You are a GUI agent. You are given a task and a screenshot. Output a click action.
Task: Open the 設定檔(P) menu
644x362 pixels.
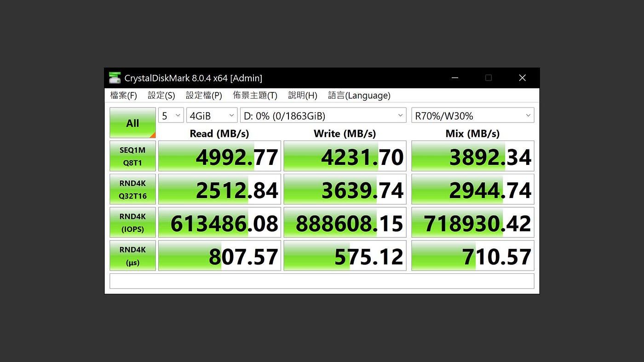[204, 96]
